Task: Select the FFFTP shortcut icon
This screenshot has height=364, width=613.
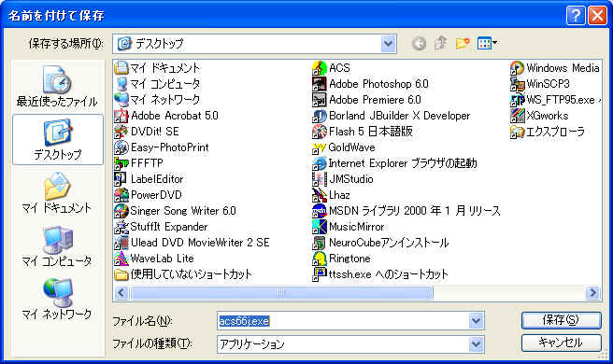Action: click(121, 163)
